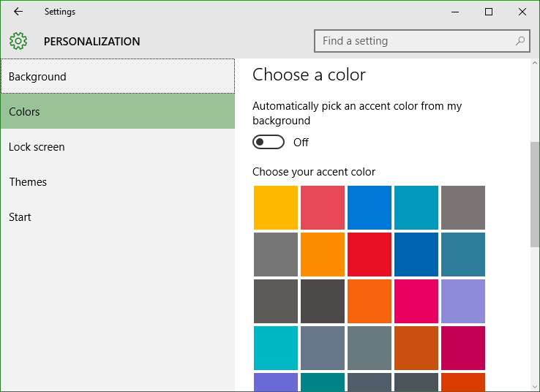This screenshot has width=540, height=392.
Task: Click the vertical scrollbar thumb
Action: coord(534,195)
